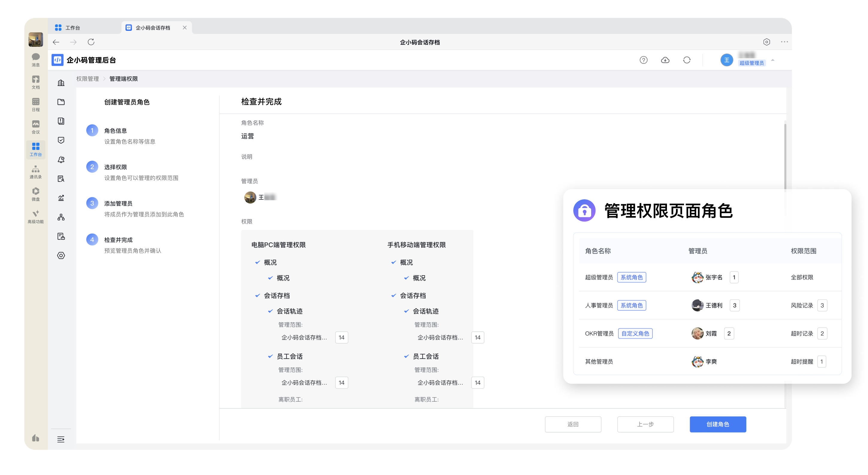Select the 工作台 workbench sidebar icon
Viewport: 868px width, 475px height.
(36, 149)
